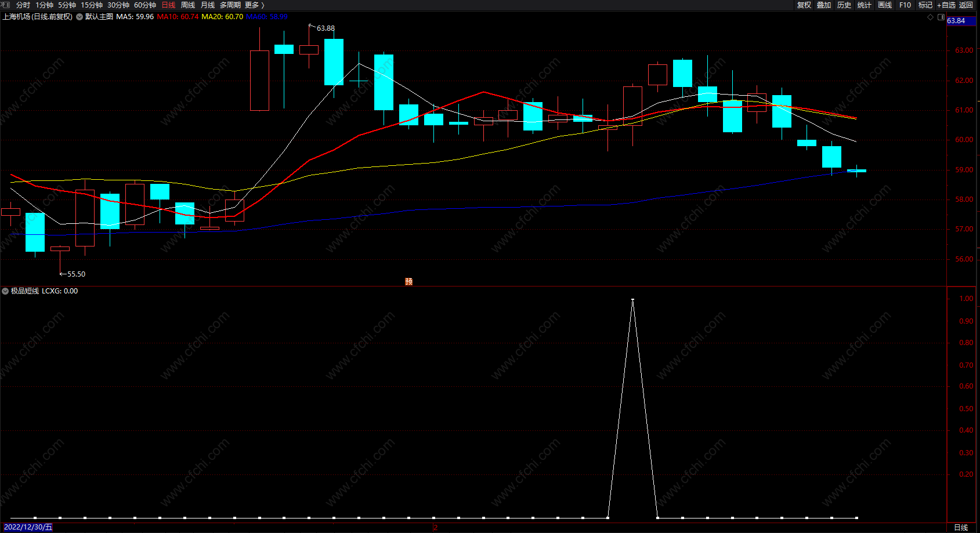
Task: Toggle the right side panel icon
Action: [x=941, y=17]
